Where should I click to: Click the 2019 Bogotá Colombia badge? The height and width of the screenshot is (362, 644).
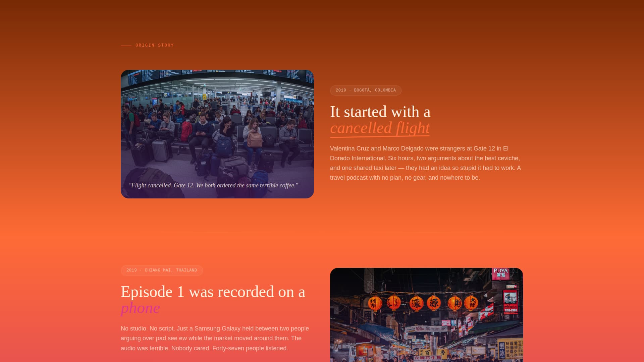tap(366, 90)
